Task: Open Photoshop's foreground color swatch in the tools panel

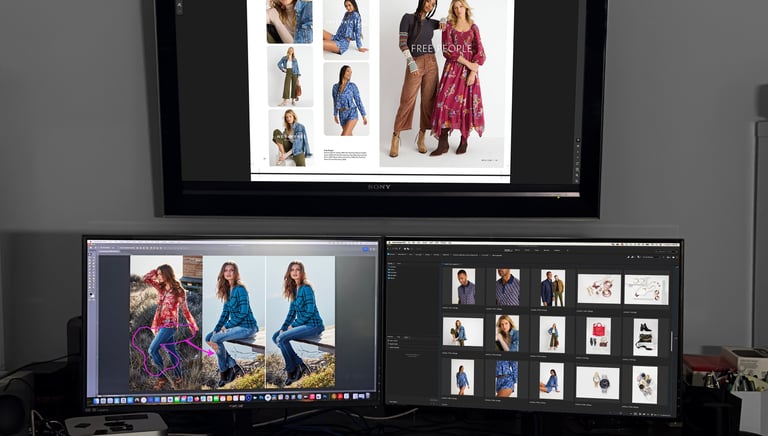Action: [x=91, y=295]
